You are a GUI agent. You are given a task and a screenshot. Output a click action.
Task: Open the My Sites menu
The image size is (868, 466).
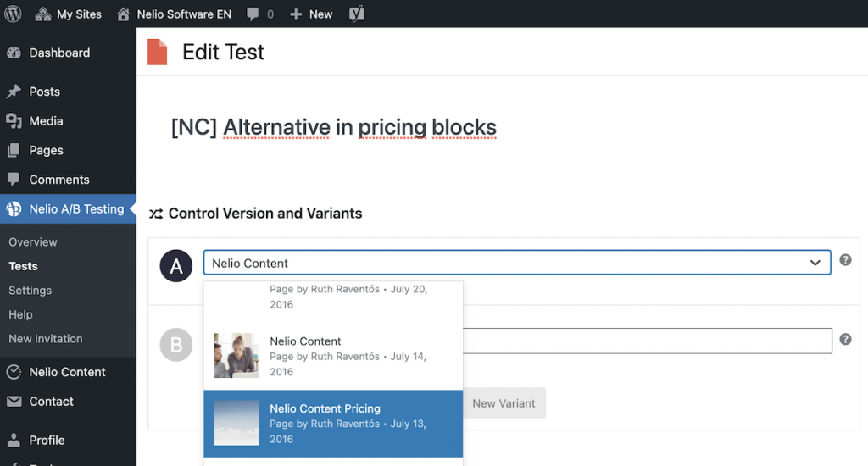coord(68,14)
